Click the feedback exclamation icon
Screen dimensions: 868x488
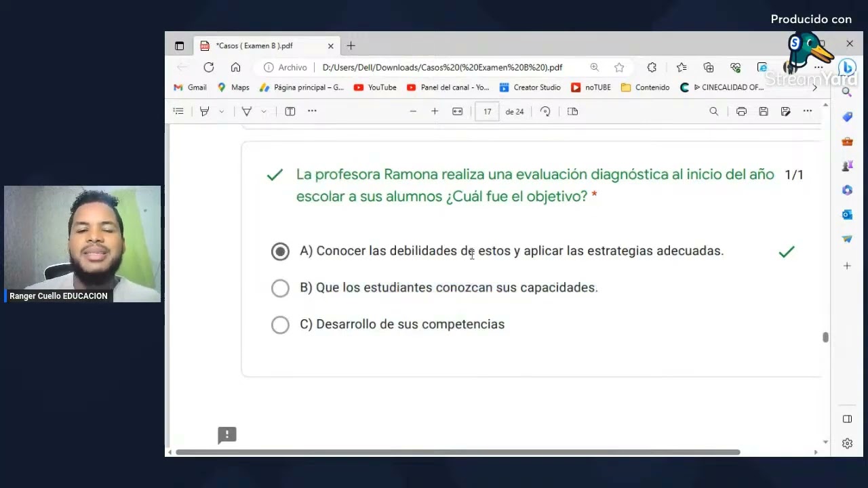point(227,435)
